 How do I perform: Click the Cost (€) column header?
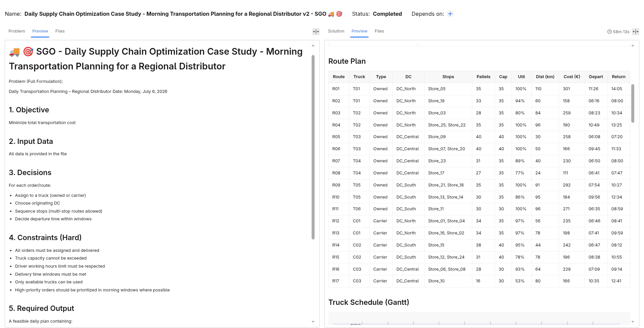tap(572, 77)
